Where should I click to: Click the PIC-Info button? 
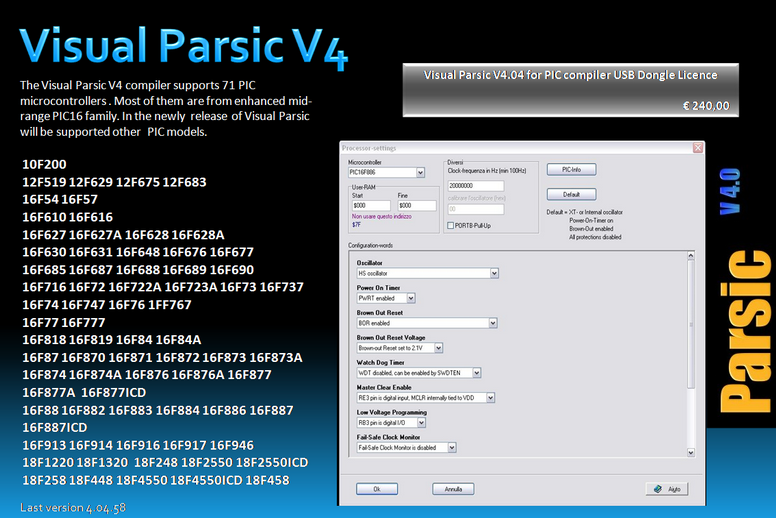pos(572,170)
